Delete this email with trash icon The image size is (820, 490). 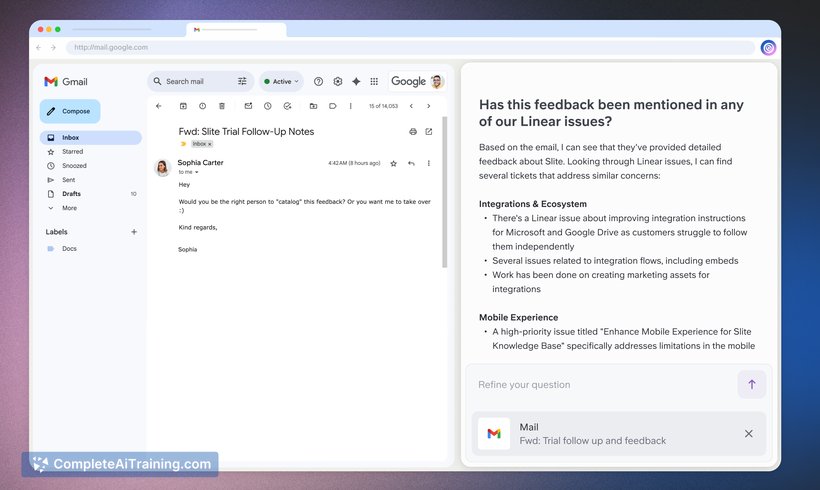(x=222, y=106)
